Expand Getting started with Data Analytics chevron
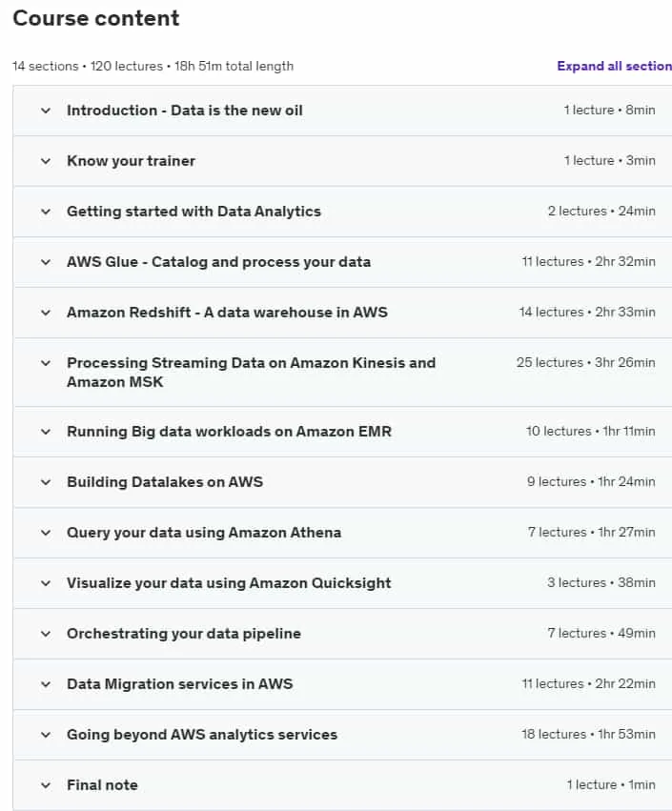672x811 pixels. click(46, 212)
